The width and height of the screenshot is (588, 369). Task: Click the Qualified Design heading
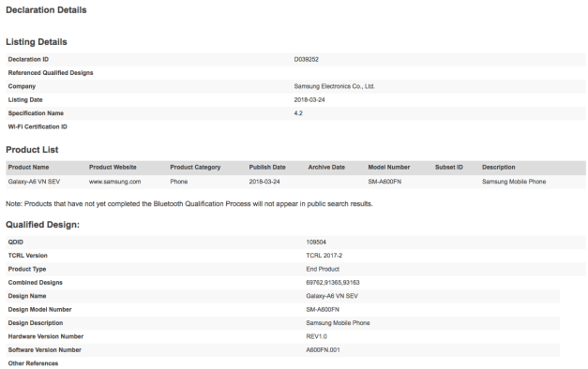click(42, 225)
